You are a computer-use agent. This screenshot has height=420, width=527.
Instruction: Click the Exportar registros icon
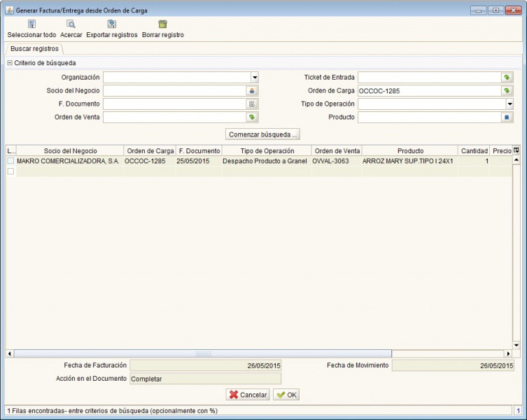coord(111,24)
